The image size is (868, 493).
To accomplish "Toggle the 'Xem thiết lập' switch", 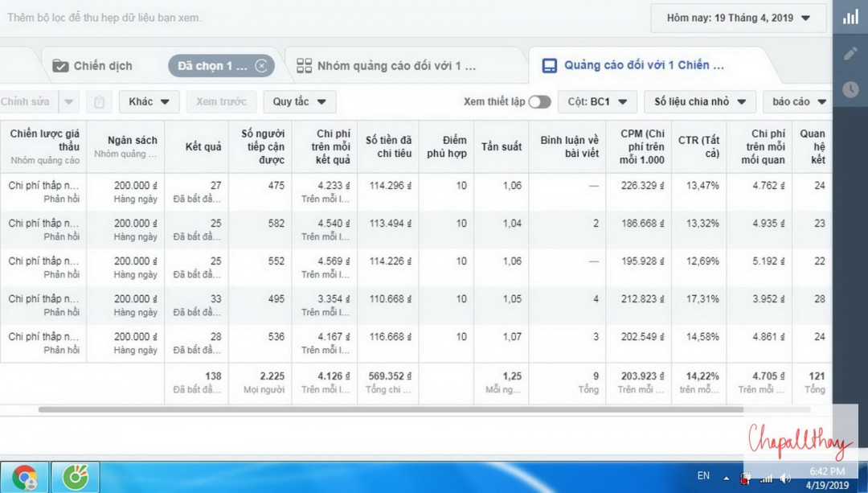I will click(x=539, y=102).
